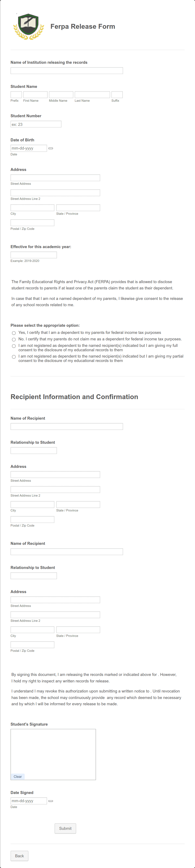Open the Date of Birth calendar picker

pyautogui.click(x=51, y=148)
